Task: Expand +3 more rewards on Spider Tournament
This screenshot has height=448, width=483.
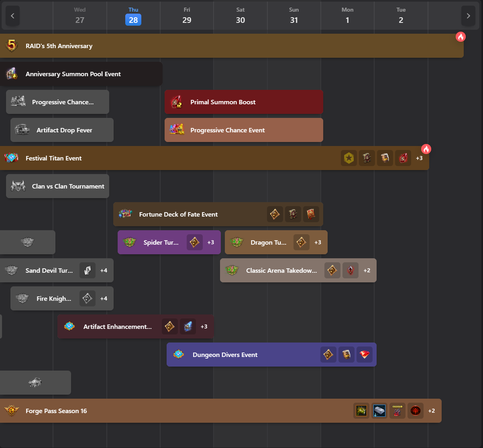Action: click(x=211, y=242)
